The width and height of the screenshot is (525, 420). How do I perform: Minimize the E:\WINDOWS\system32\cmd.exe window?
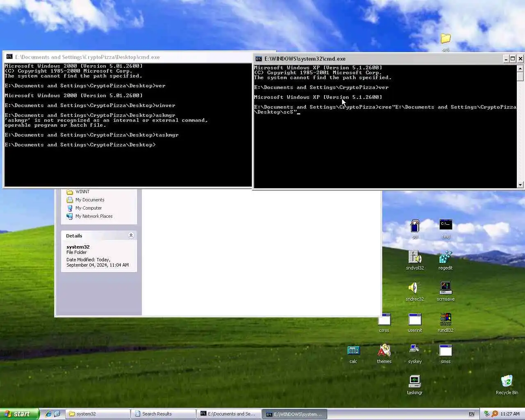point(506,59)
